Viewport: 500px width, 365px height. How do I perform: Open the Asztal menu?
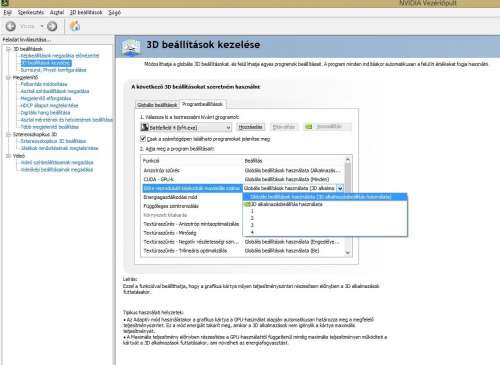(57, 12)
